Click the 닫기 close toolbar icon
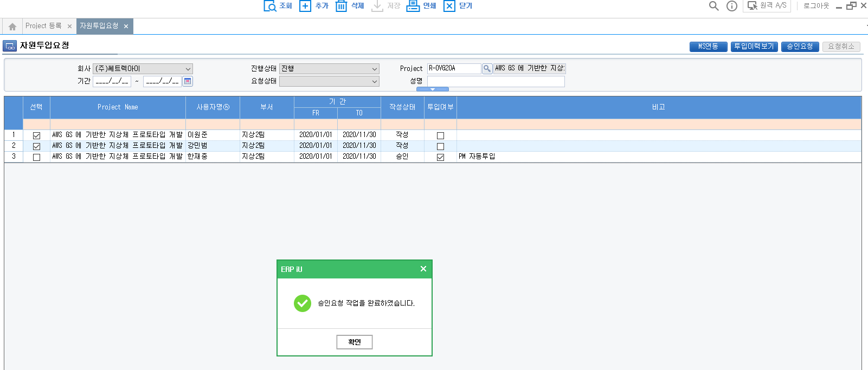This screenshot has width=868, height=370. pos(449,6)
